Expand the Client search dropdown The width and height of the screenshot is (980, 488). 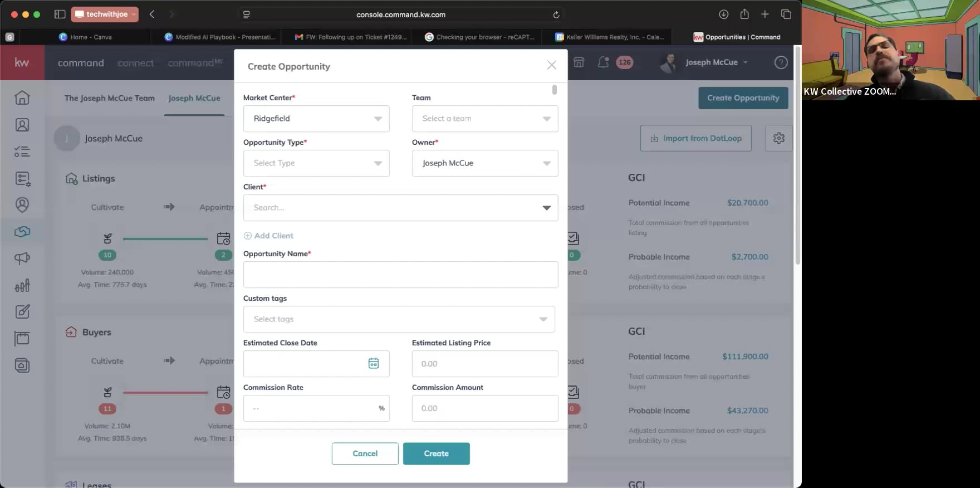click(546, 208)
